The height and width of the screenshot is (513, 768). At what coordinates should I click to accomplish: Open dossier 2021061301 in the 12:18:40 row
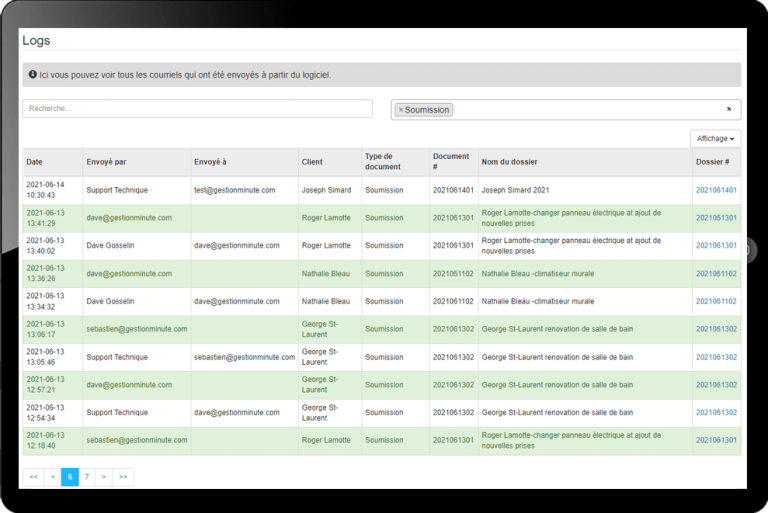716,440
